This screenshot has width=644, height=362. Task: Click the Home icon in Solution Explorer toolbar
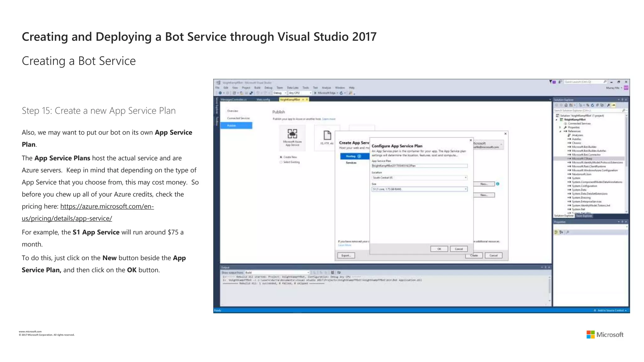pos(566,105)
